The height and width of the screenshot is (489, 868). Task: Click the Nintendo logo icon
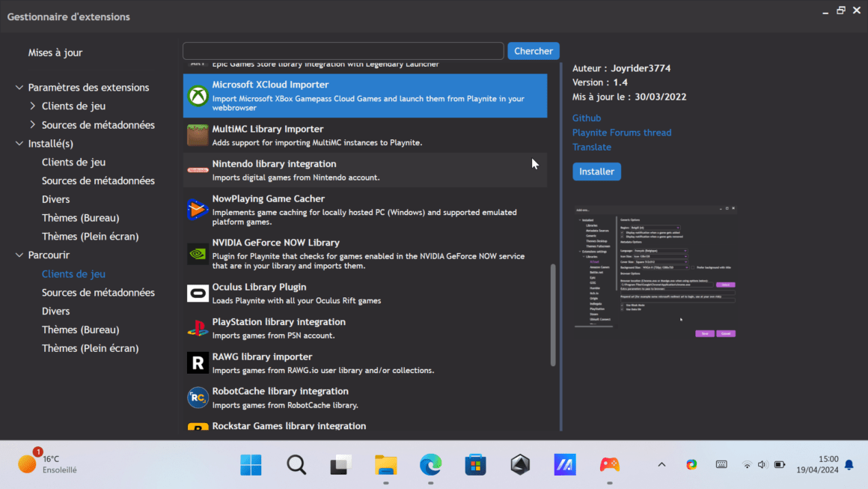198,170
